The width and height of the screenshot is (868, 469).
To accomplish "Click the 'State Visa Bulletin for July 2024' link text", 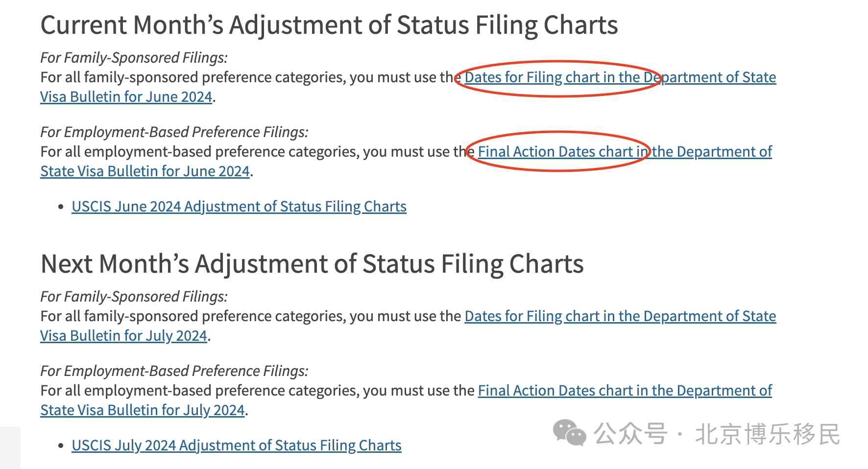I will pos(143,410).
